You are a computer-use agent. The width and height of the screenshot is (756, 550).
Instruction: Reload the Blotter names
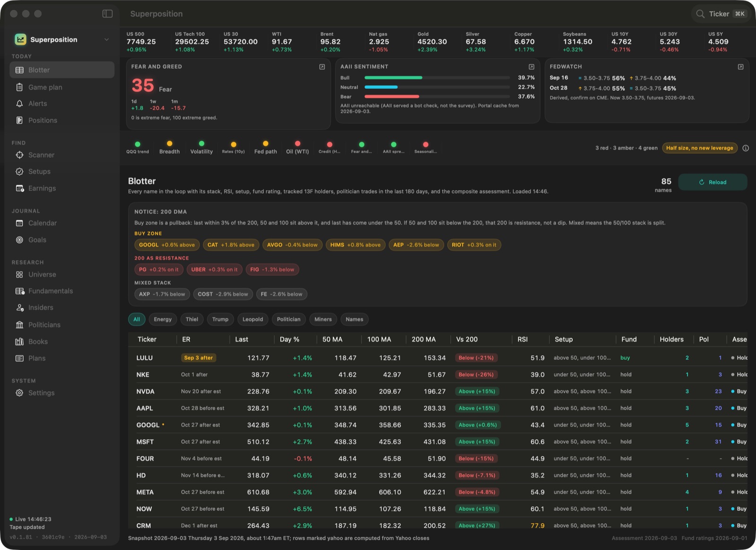click(713, 182)
